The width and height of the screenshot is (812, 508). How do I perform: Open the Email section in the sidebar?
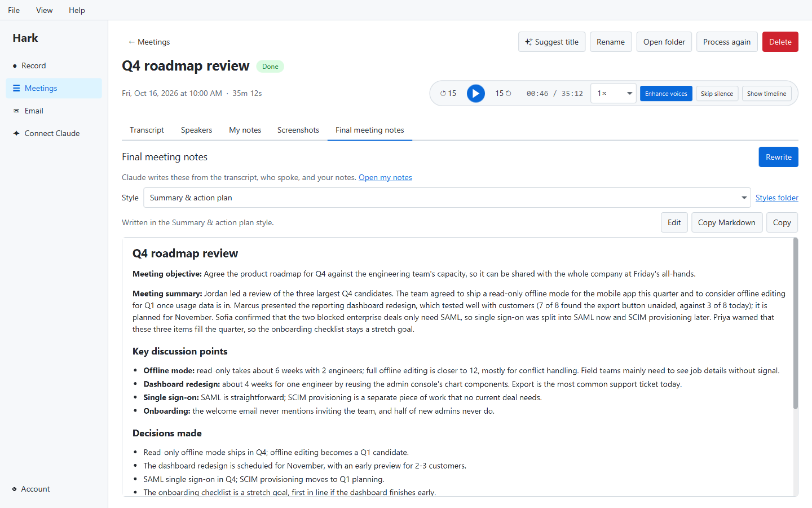tap(54, 111)
